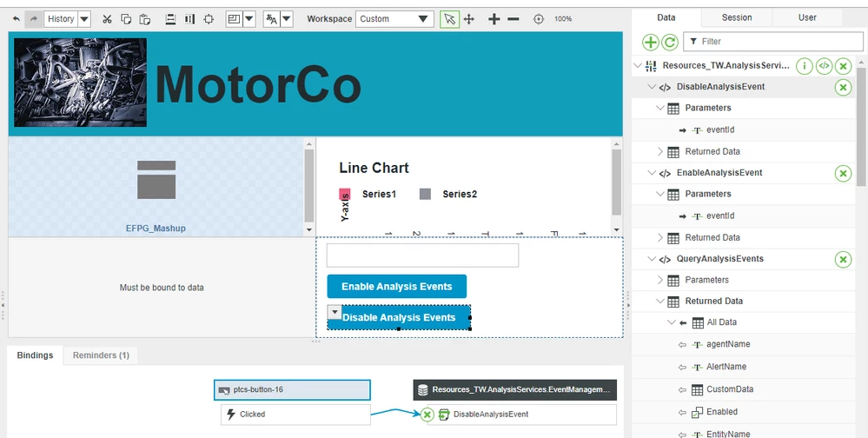The image size is (868, 438).
Task: Collapse the QueryAnalysisEvents service node
Action: [652, 259]
